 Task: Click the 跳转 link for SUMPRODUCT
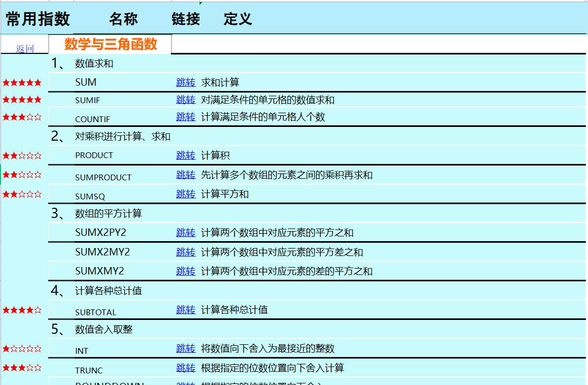pyautogui.click(x=186, y=175)
